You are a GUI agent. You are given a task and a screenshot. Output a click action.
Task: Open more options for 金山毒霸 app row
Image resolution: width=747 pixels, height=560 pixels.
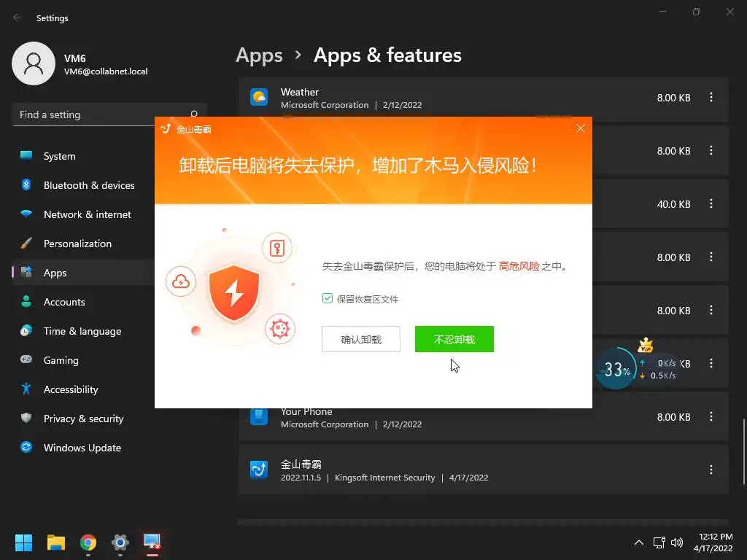coord(711,470)
